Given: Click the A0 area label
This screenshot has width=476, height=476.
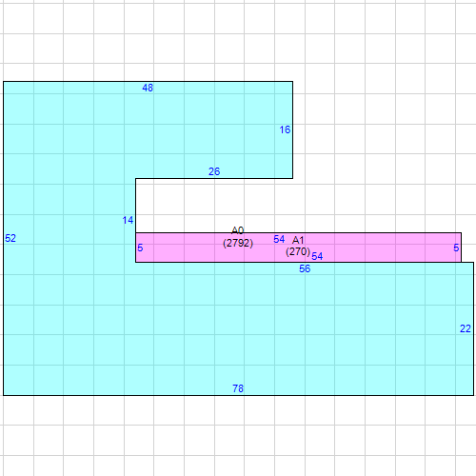Looking at the screenshot, I should click(238, 230).
